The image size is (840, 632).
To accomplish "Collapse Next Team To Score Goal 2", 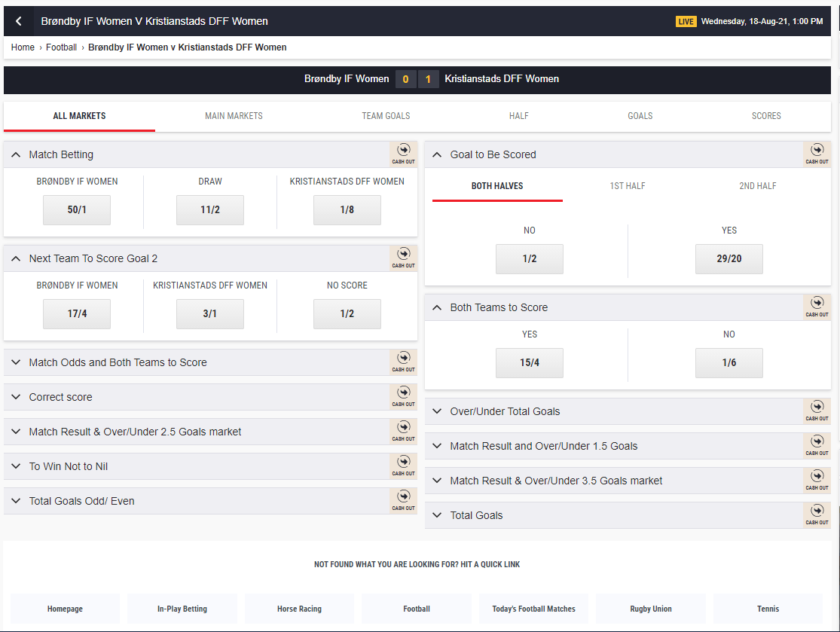I will click(16, 258).
